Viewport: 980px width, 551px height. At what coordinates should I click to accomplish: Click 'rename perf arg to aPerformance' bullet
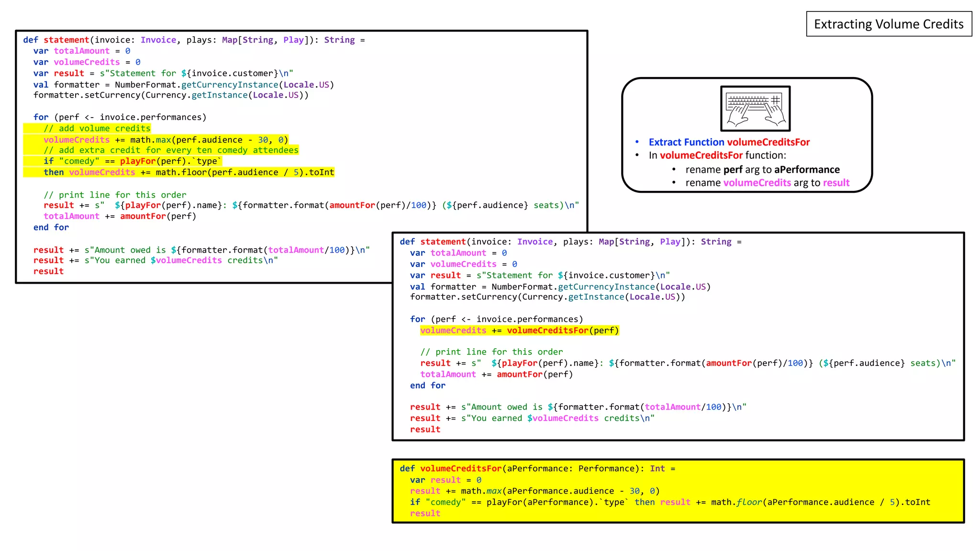[762, 170]
